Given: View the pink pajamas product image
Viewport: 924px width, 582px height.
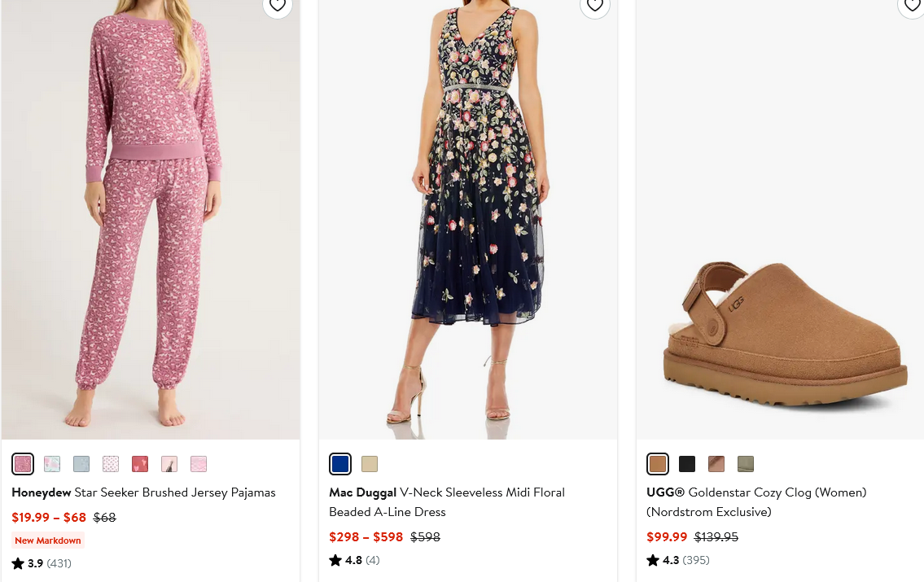Looking at the screenshot, I should [151, 220].
